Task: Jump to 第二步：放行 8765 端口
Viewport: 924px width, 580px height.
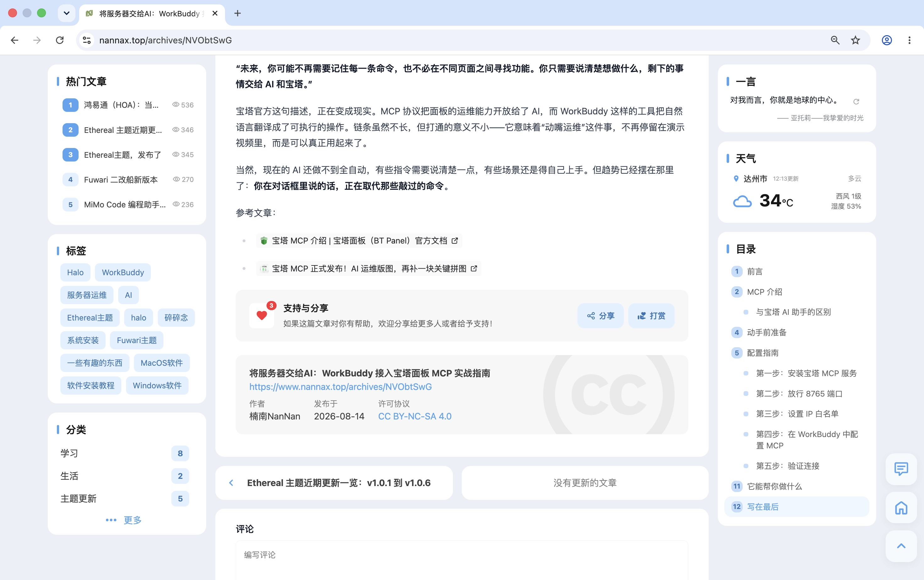Action: [x=797, y=394]
